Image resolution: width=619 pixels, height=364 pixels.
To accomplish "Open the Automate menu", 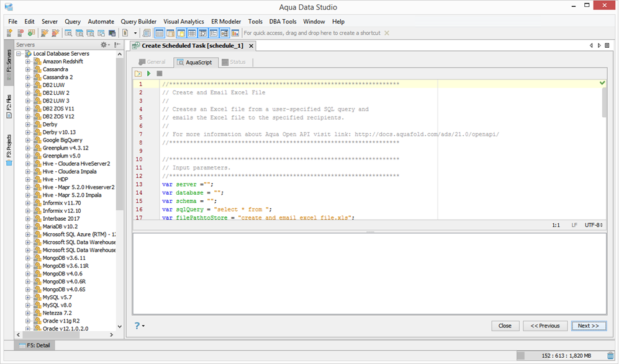I will [x=101, y=21].
